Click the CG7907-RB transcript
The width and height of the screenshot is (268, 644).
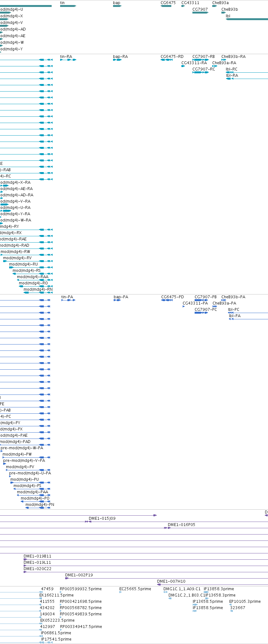[x=201, y=60]
